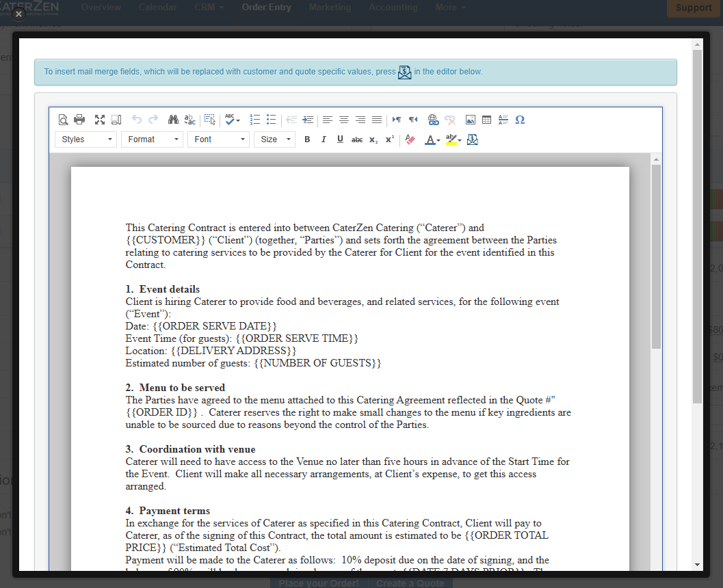The height and width of the screenshot is (588, 723).
Task: Open the text color picker
Action: [x=432, y=139]
